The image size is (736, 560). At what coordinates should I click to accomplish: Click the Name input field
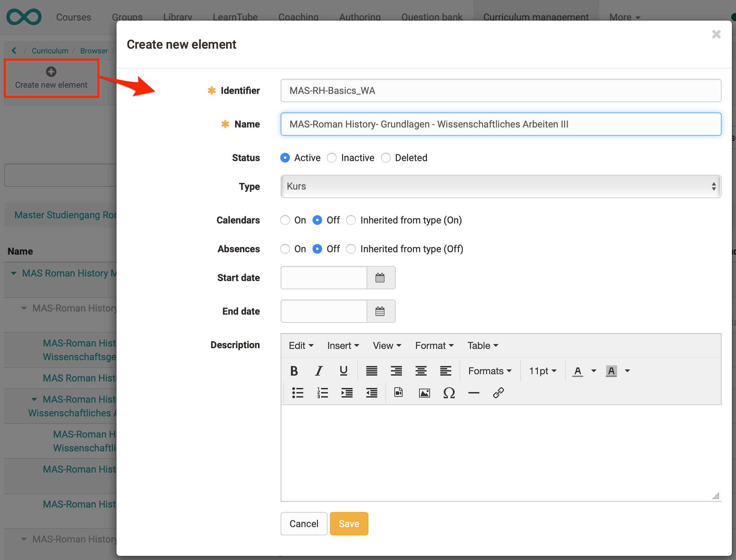501,124
